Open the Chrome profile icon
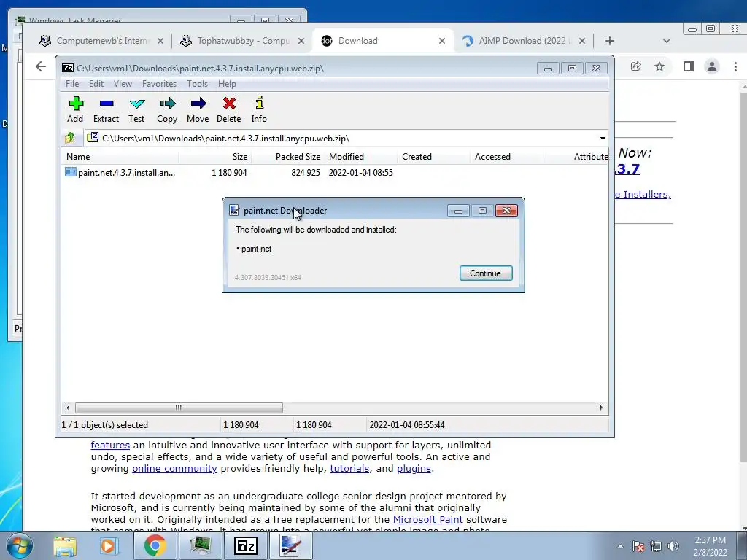Viewport: 747px width, 560px height. (712, 66)
